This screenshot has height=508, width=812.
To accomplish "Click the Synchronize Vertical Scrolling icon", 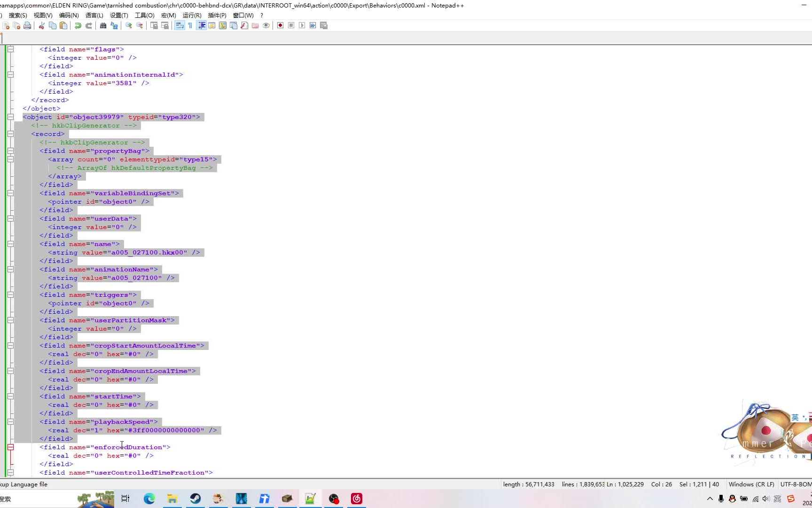I will (x=154, y=25).
